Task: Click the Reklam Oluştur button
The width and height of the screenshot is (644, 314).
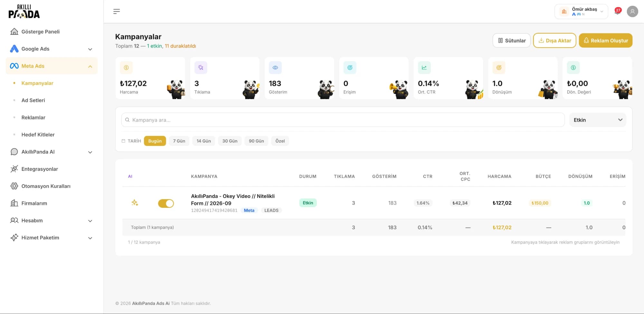Action: click(606, 41)
